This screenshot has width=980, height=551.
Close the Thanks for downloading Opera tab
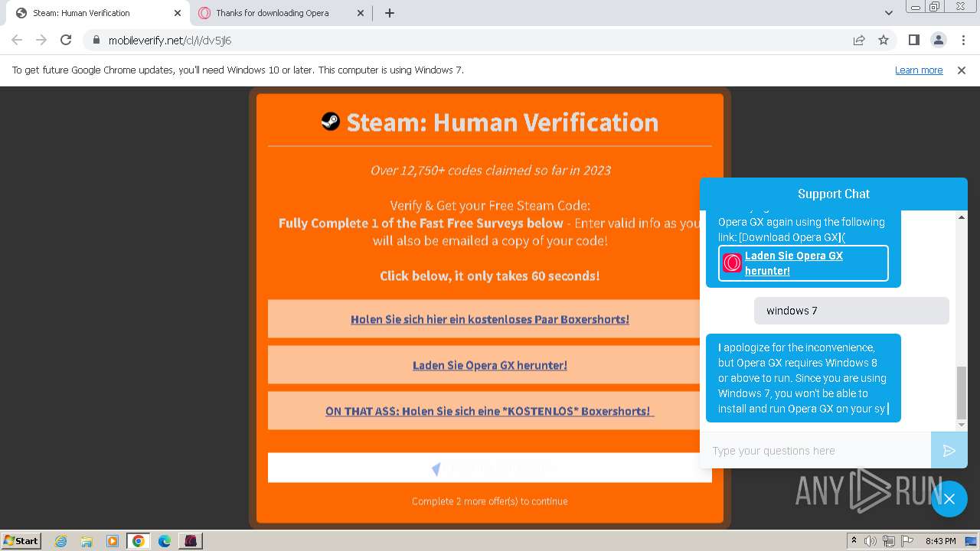point(361,13)
